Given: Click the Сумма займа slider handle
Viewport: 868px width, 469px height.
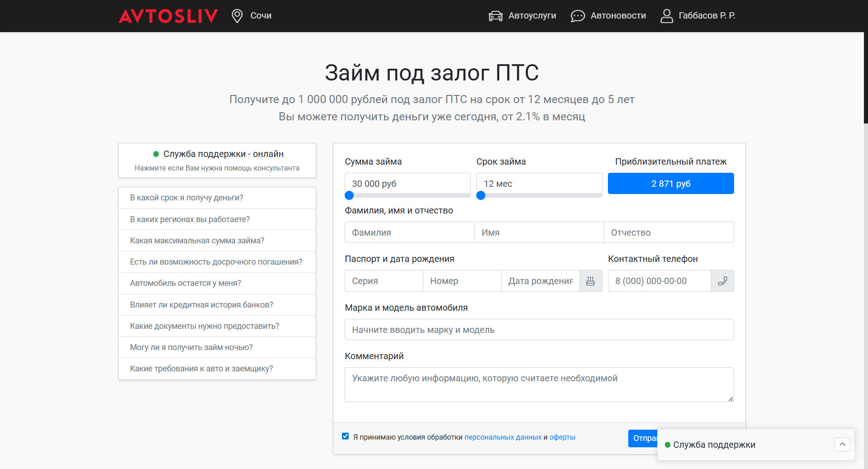Looking at the screenshot, I should pyautogui.click(x=349, y=195).
